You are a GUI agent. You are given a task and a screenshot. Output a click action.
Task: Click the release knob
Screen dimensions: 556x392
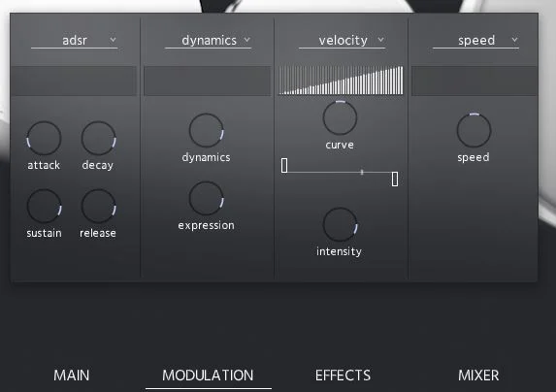click(99, 207)
